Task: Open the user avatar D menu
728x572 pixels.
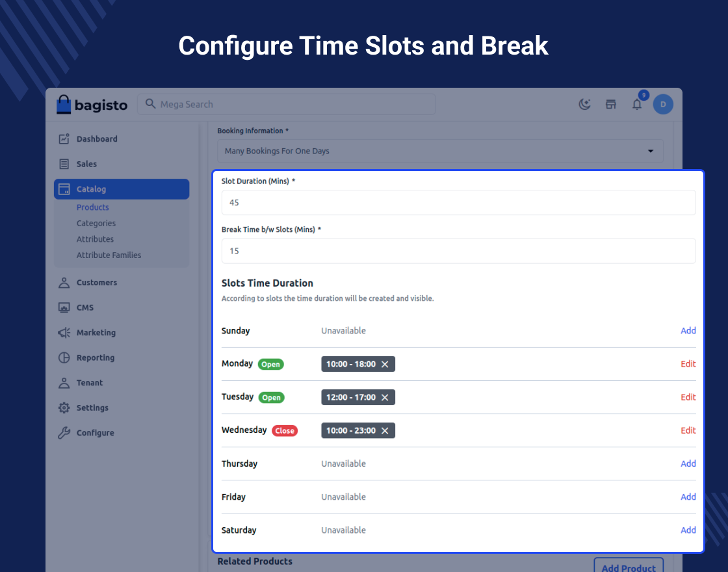Action: pos(663,105)
